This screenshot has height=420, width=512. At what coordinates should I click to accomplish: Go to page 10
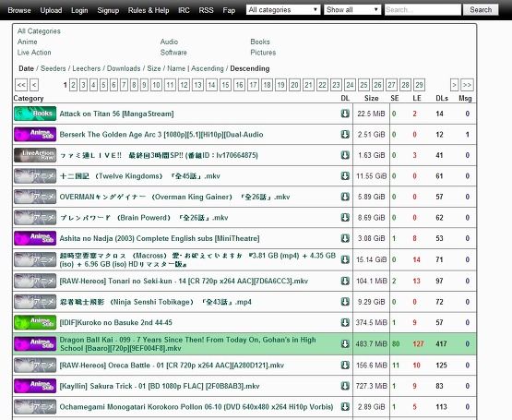[x=157, y=85]
